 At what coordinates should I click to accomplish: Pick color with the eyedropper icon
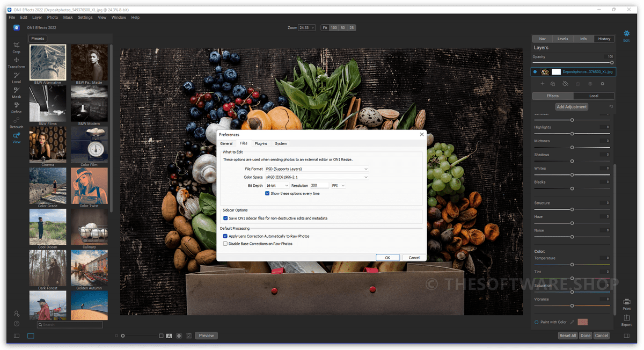(x=572, y=322)
